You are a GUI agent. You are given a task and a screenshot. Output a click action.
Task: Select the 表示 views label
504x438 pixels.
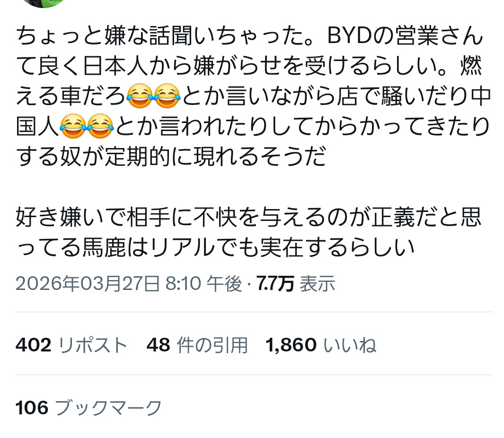(x=318, y=284)
